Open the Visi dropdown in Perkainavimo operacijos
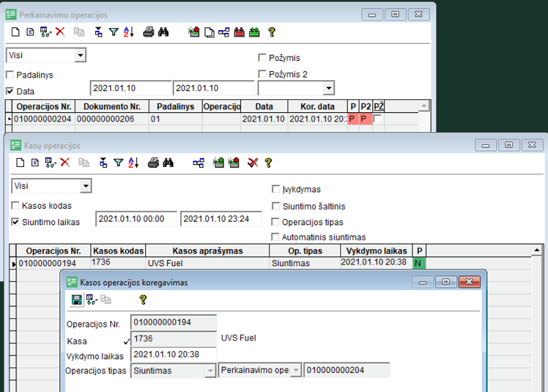The width and height of the screenshot is (548, 392). (x=80, y=55)
